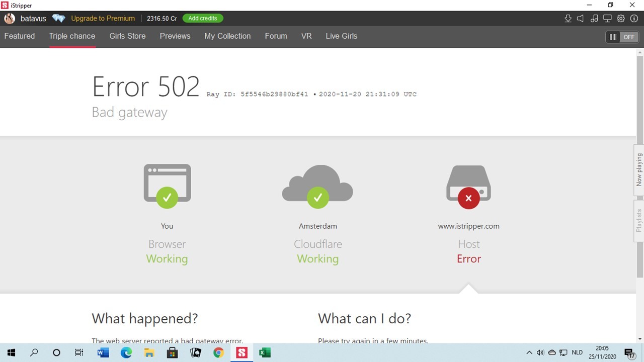The height and width of the screenshot is (362, 644).
Task: Click the Upgrade to Premium link
Action: [x=103, y=19]
